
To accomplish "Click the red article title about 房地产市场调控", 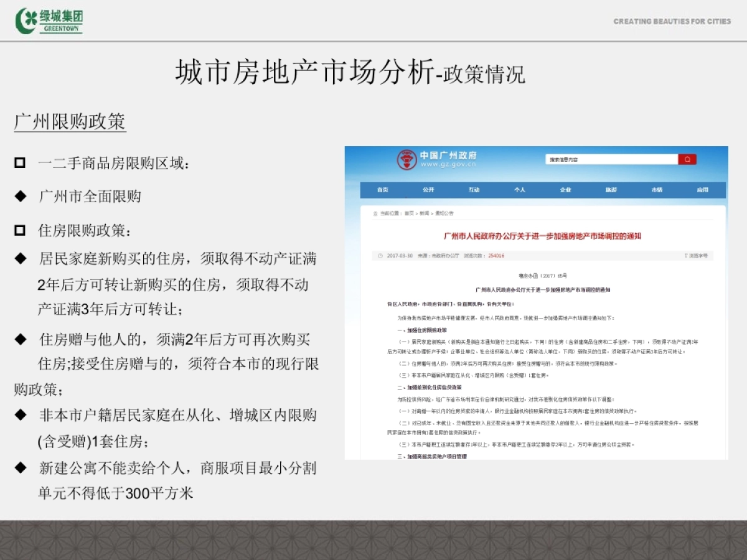I will [542, 236].
